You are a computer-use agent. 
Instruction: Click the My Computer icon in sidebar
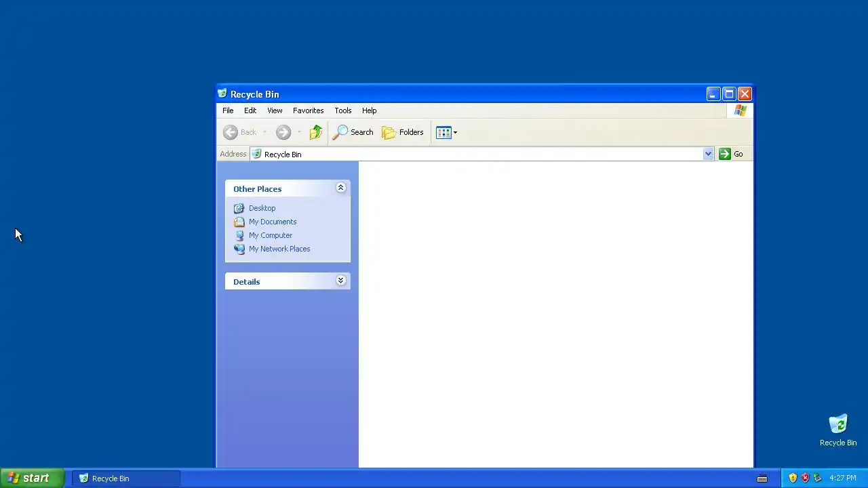[x=239, y=235]
